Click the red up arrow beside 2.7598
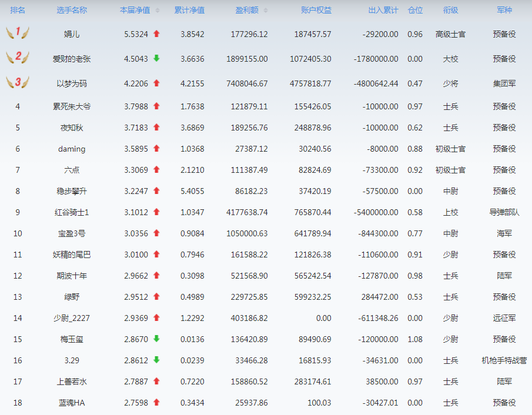The height and width of the screenshot is (415, 532). click(156, 403)
